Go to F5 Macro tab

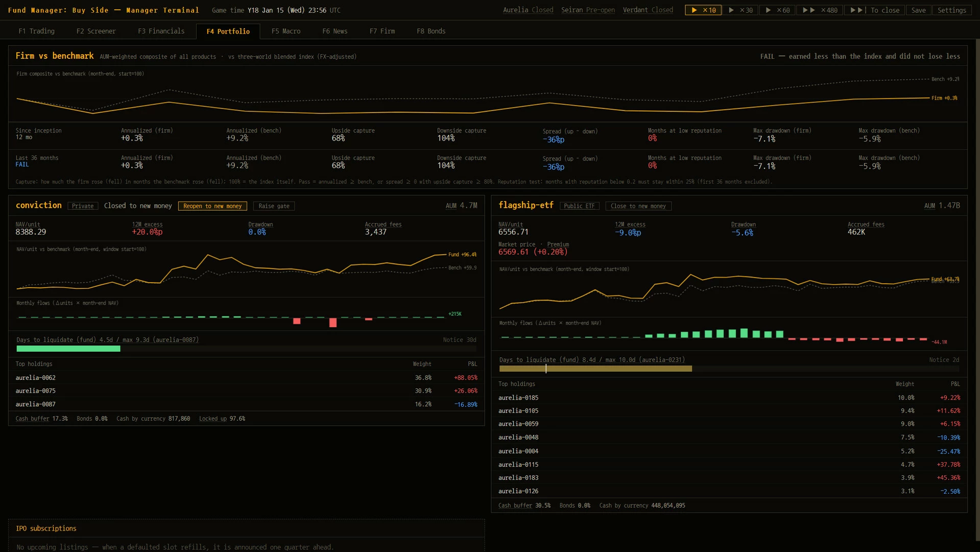point(286,31)
